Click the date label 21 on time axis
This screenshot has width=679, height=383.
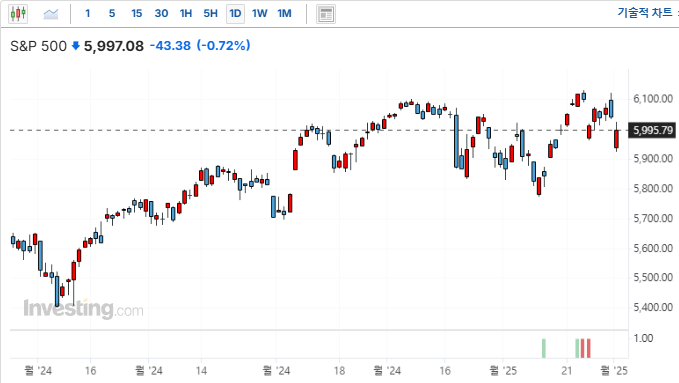pyautogui.click(x=567, y=371)
